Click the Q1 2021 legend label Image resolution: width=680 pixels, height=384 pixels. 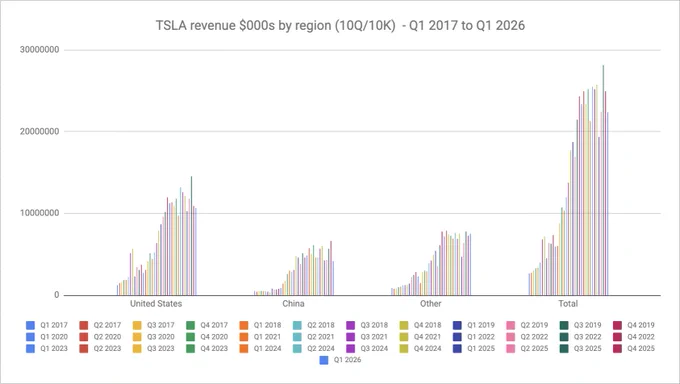point(267,337)
